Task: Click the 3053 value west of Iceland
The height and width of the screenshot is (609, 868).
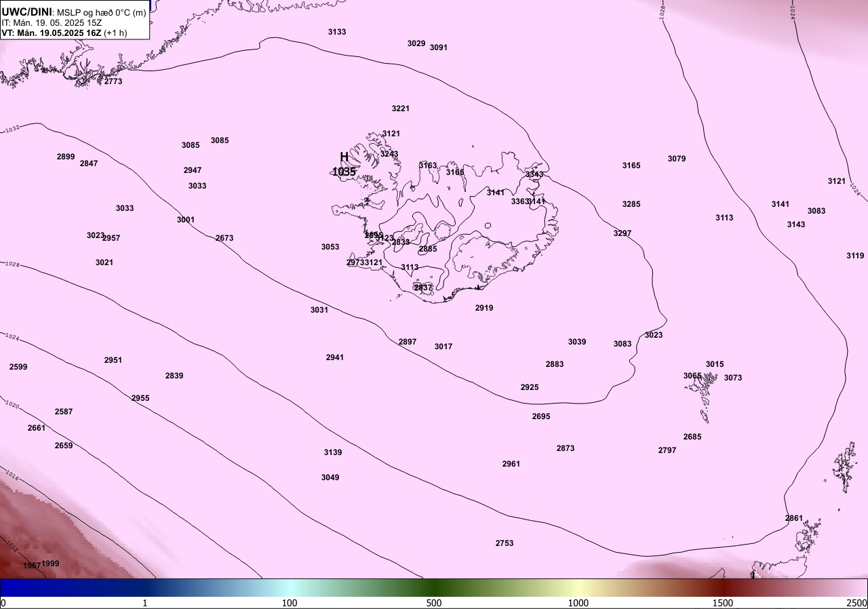Action: [x=330, y=247]
